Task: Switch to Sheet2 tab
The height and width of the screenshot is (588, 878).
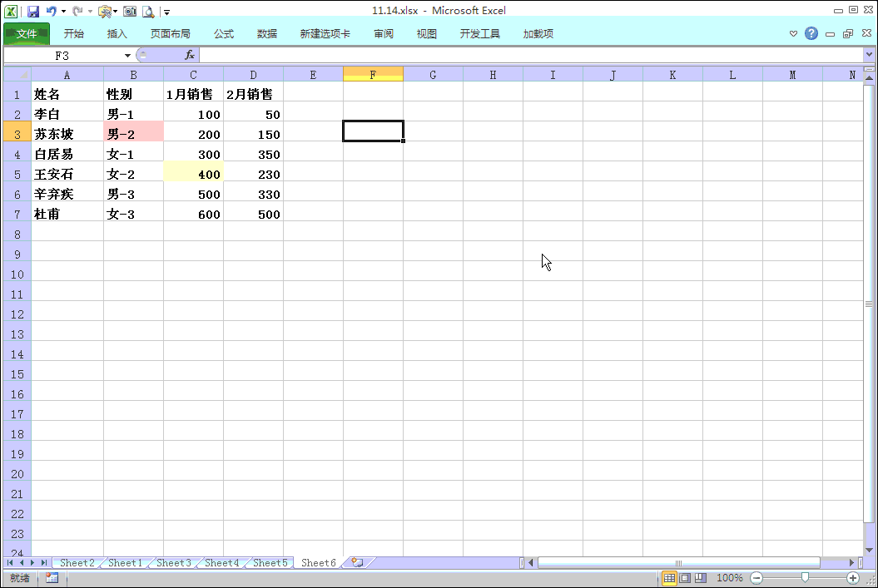Action: pos(77,563)
